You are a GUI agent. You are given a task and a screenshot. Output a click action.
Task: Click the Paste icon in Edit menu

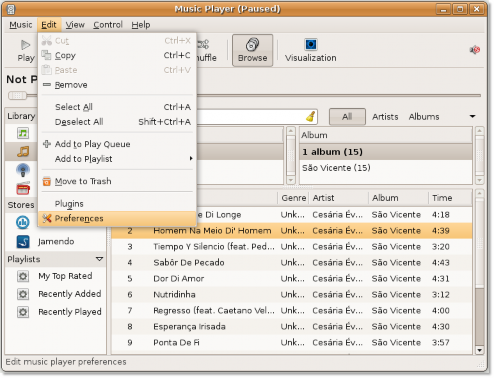pos(47,70)
